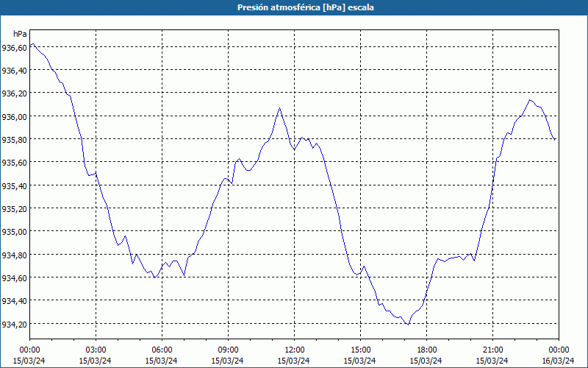Click the 03:00 time label

tap(96, 350)
